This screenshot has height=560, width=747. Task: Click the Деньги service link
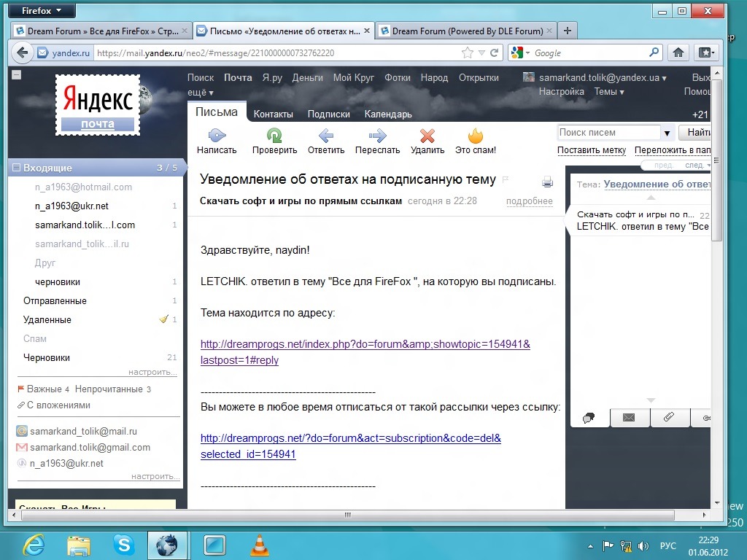pos(307,77)
